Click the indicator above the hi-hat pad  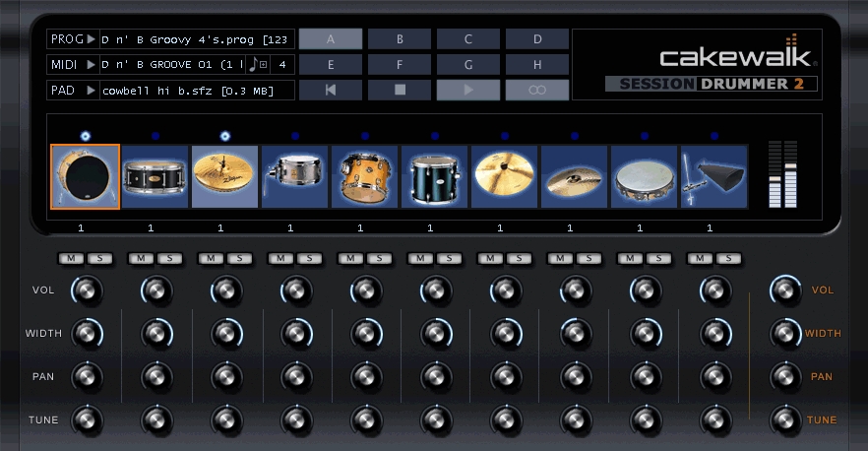(224, 136)
